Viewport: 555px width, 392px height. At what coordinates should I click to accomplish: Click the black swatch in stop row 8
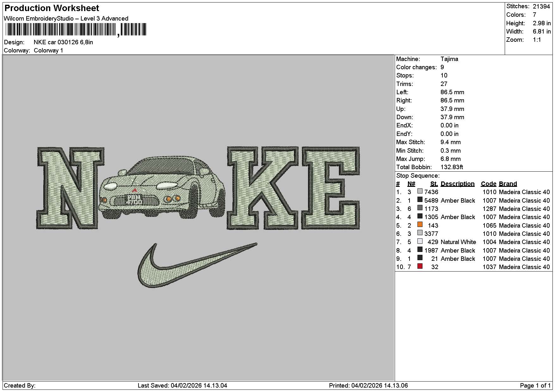coord(420,249)
